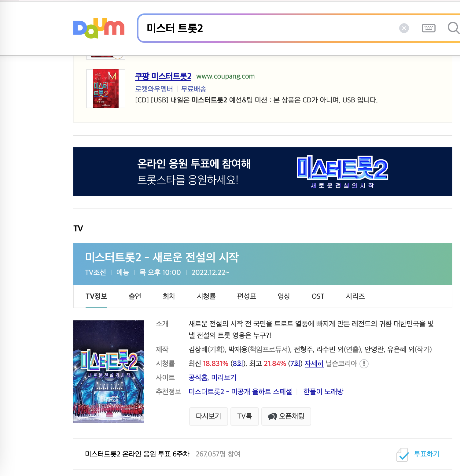Click the 21.84% highest rating value
The height and width of the screenshot is (476, 460).
point(275,363)
